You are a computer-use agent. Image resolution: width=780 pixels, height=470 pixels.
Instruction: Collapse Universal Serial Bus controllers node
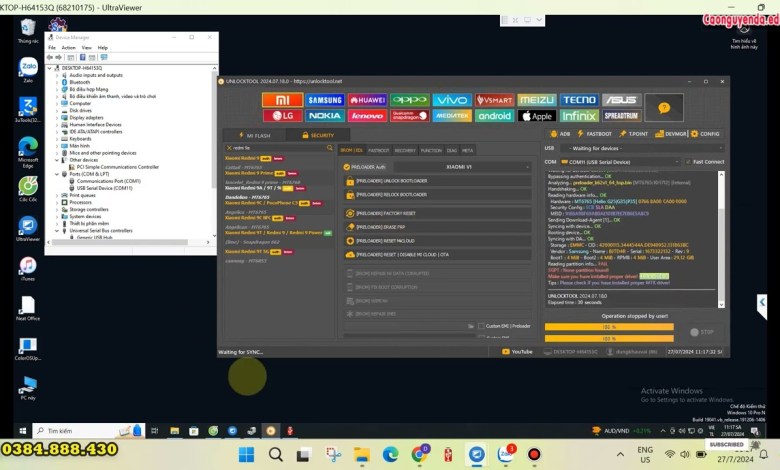[x=57, y=231]
